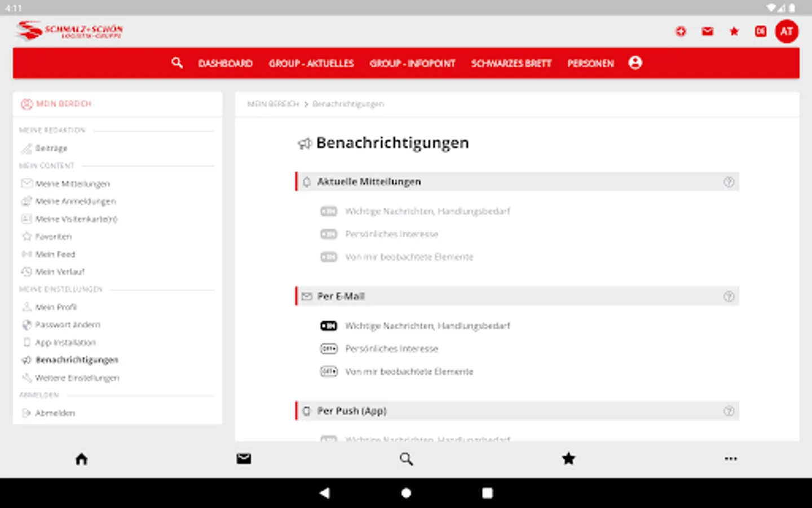Open favorites via header star icon
Screen dimensions: 812x508
[734, 32]
